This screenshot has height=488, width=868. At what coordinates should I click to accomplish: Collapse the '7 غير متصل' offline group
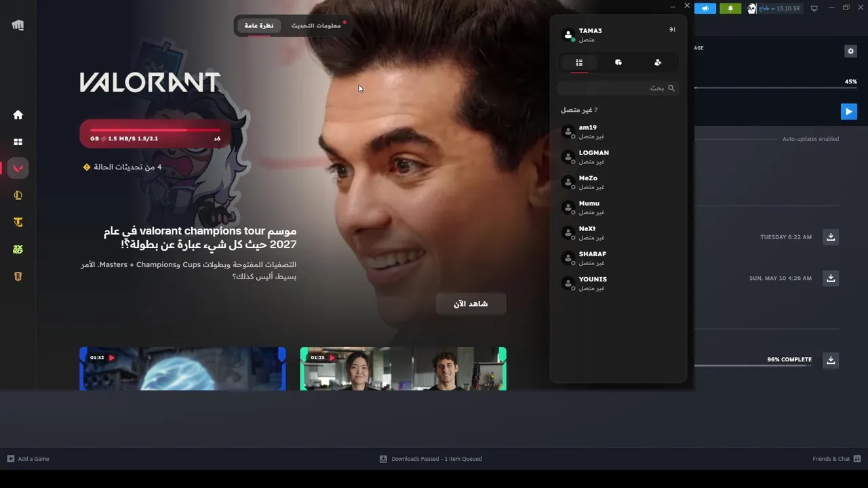coord(579,110)
